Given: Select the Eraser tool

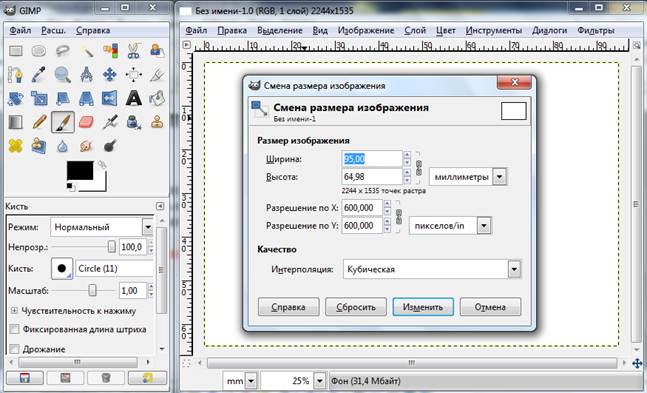Looking at the screenshot, I should [x=86, y=122].
